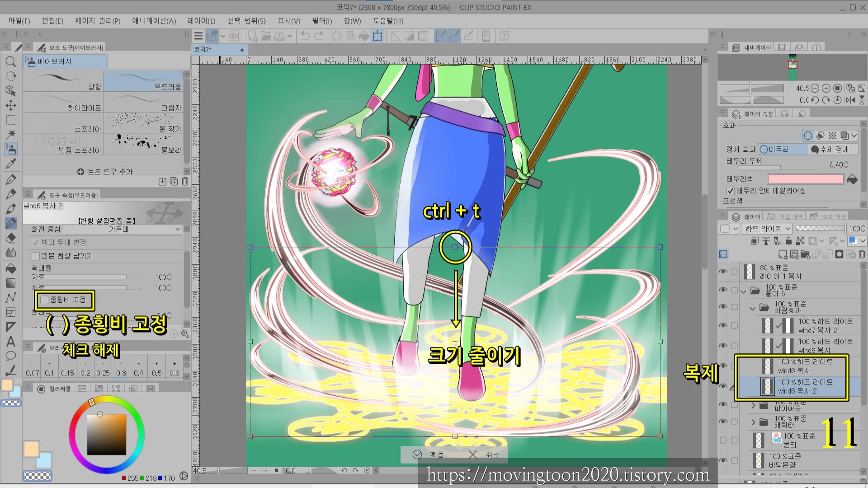The width and height of the screenshot is (868, 488).
Task: Click the Fill bucket tool
Action: pyautogui.click(x=11, y=268)
